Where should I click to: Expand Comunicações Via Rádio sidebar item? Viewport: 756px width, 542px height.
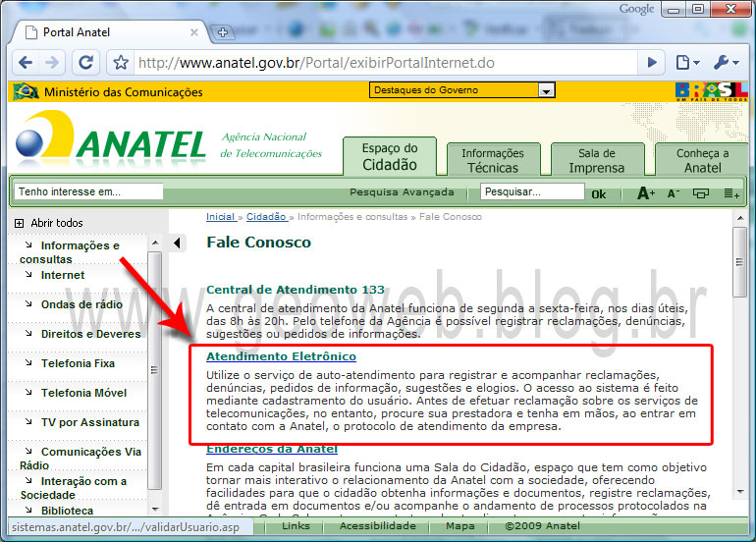pyautogui.click(x=81, y=459)
